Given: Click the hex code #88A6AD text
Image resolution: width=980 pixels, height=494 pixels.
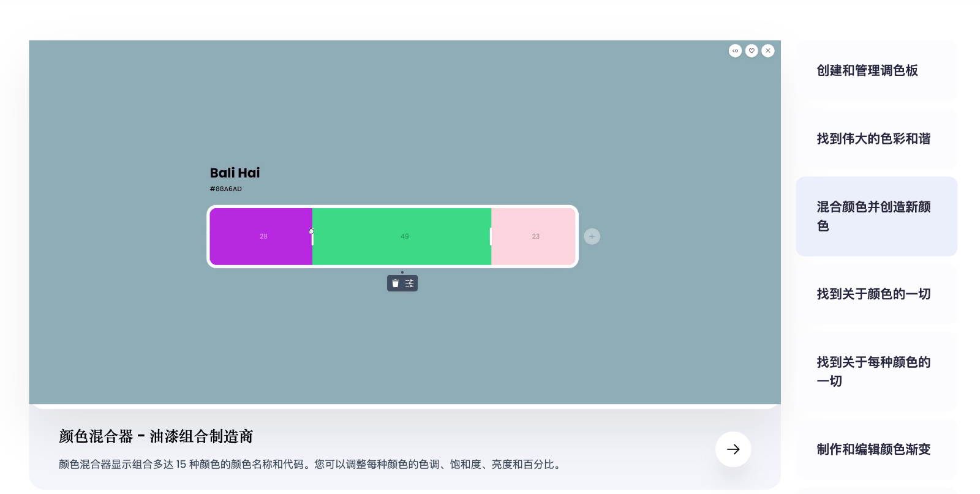Looking at the screenshot, I should 225,189.
